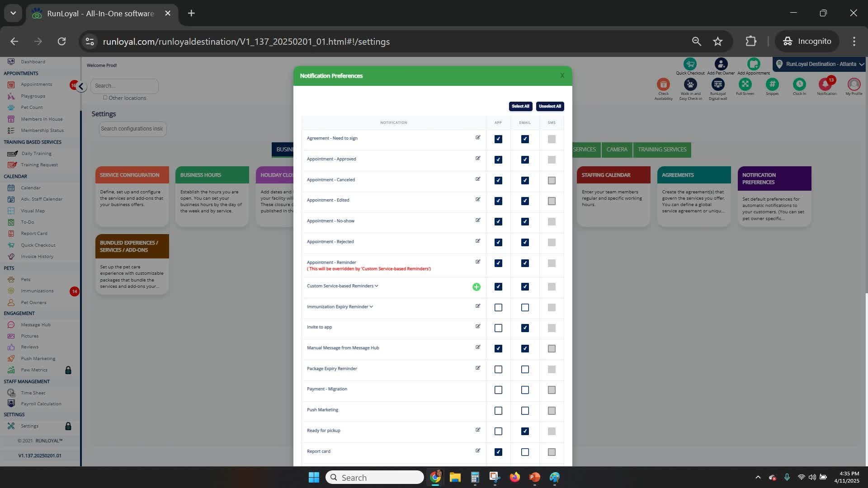Click the Notification bell icon
Screen dimensions: 868x488
[x=826, y=84]
